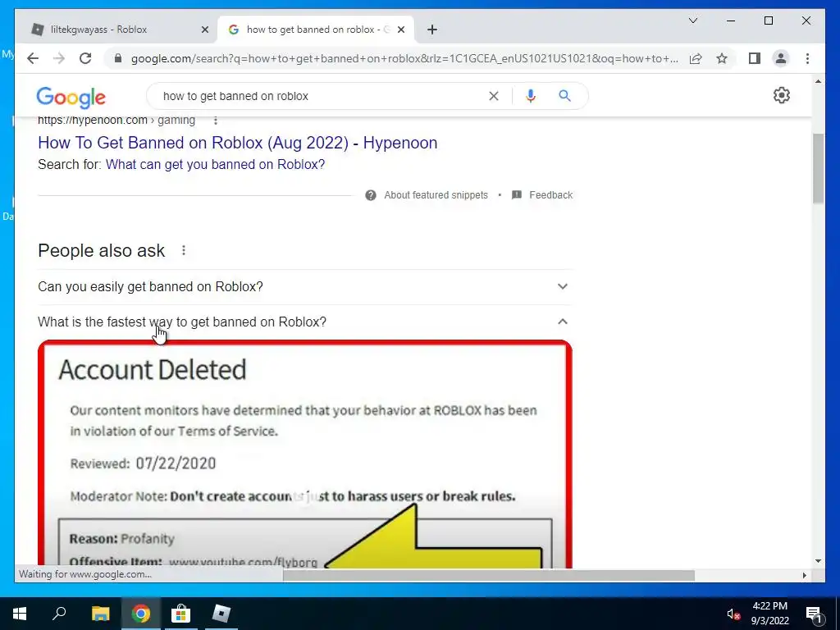Click the Chrome taskbar icon
840x630 pixels.
pos(141,614)
